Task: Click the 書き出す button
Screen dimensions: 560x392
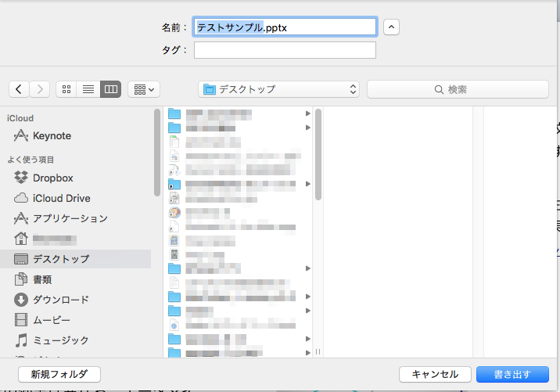Action: (512, 374)
